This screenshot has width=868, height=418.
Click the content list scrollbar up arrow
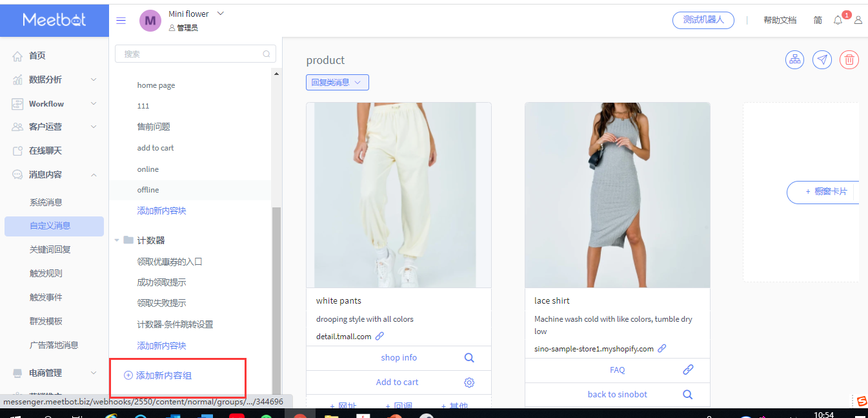(x=277, y=74)
